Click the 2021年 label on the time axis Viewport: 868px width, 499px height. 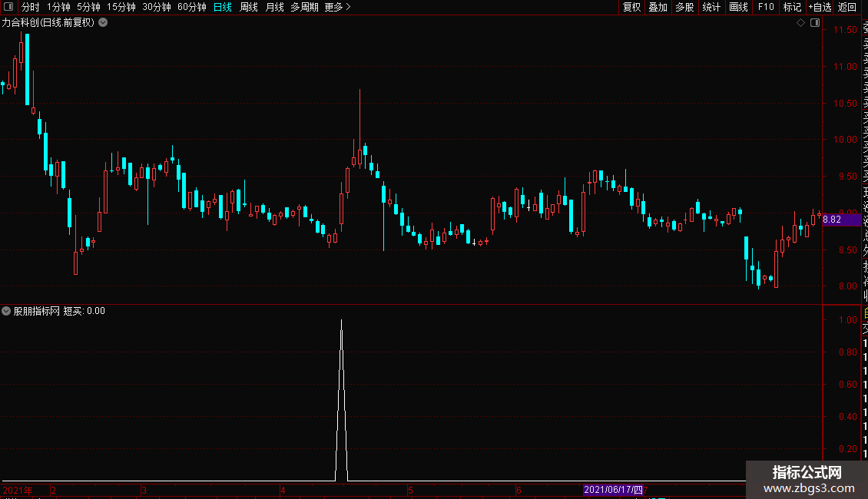(18, 490)
